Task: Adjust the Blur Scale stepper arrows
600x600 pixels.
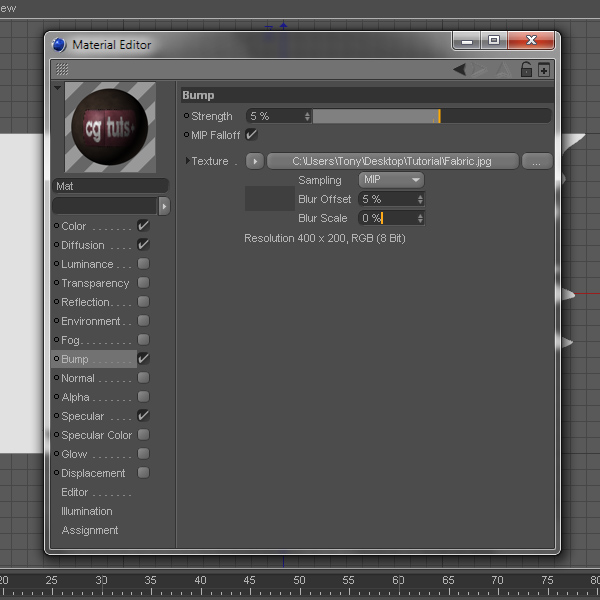Action: (x=420, y=218)
